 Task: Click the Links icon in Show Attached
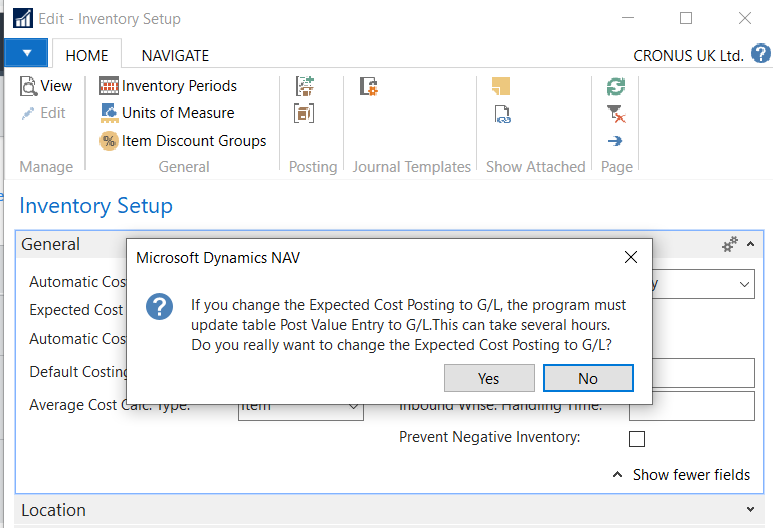tap(502, 114)
